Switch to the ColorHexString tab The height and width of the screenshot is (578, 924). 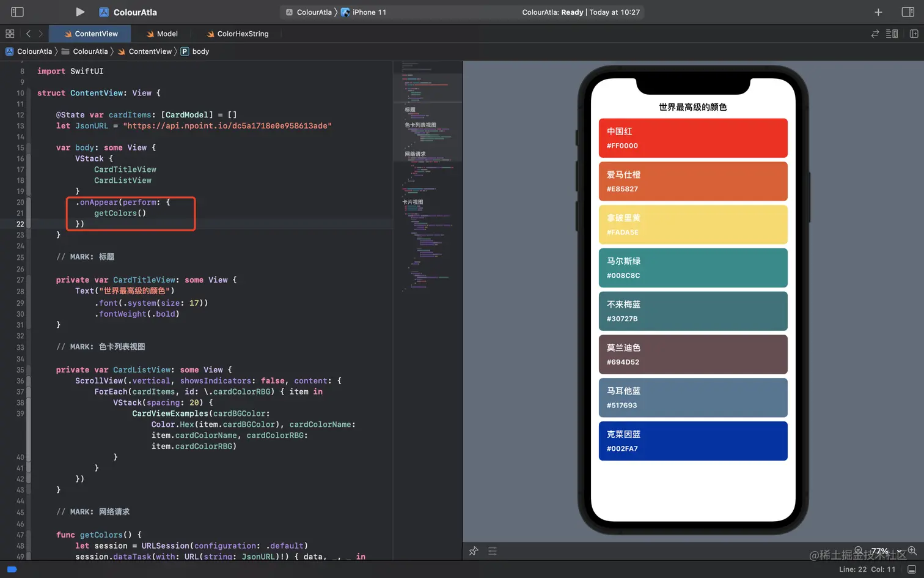click(238, 34)
